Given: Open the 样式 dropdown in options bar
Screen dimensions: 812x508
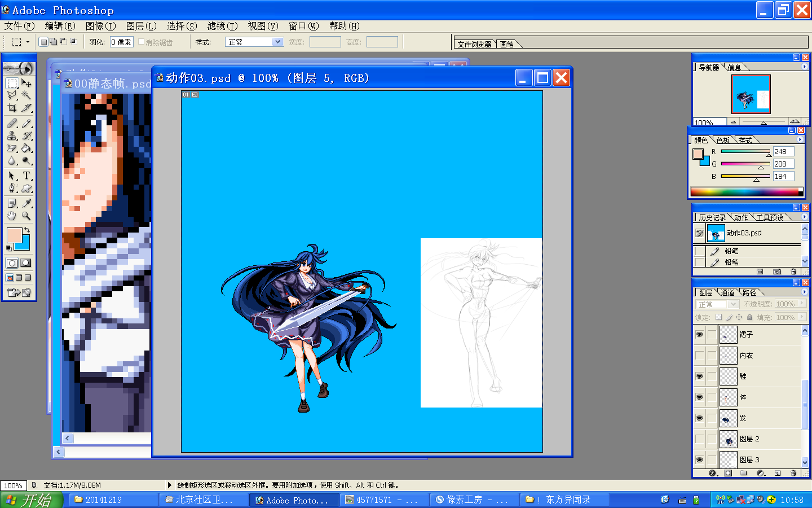Looking at the screenshot, I should pos(254,42).
